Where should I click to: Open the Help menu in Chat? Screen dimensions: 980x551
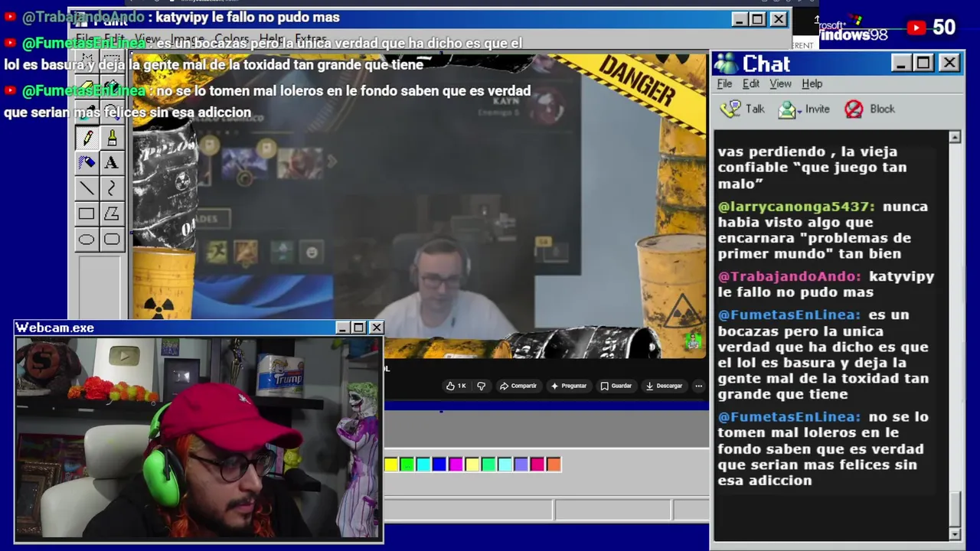(812, 83)
